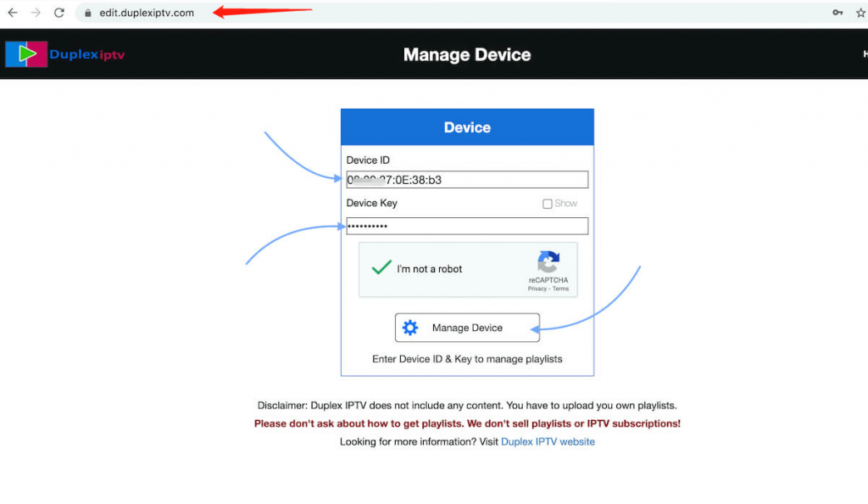
Task: Tick the I'm not a robot checkbox
Action: click(x=381, y=269)
